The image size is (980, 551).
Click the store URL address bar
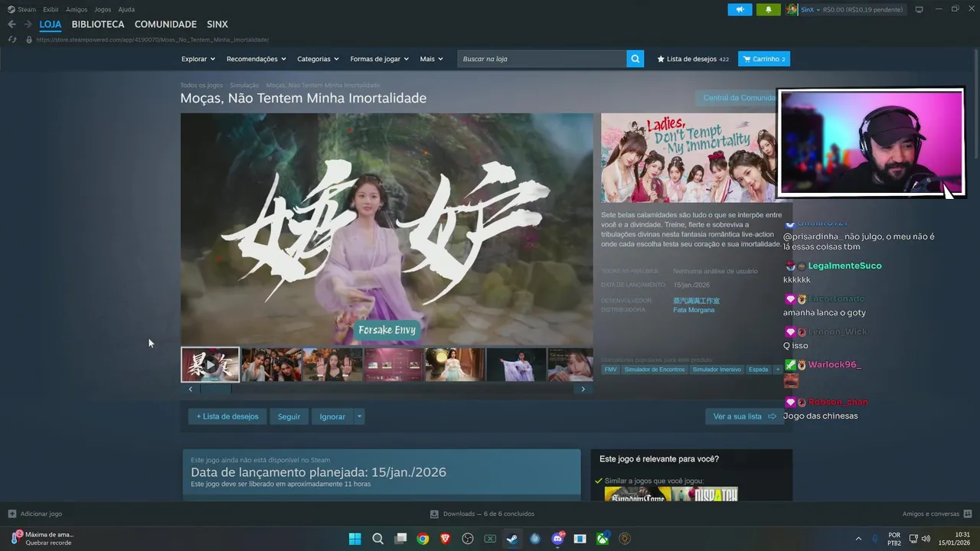tap(152, 39)
